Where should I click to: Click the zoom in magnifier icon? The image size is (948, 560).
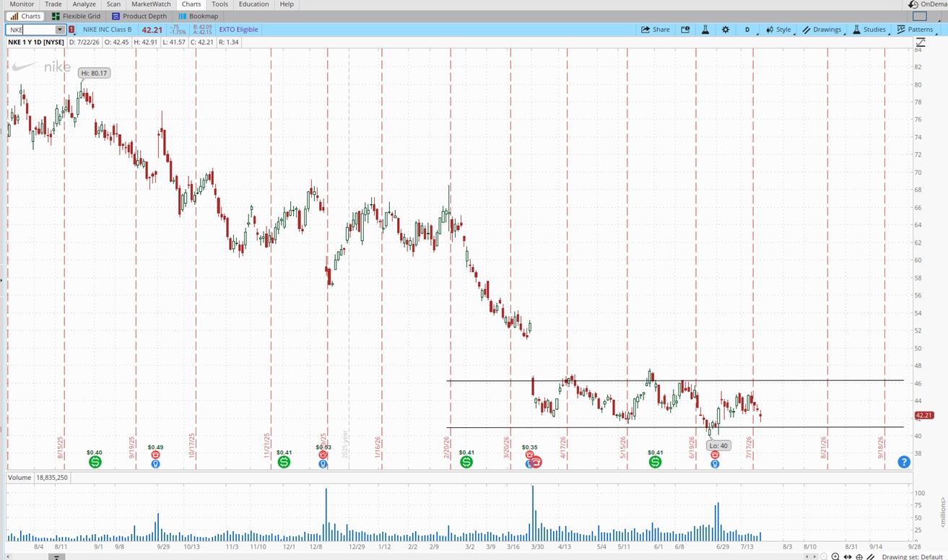835,556
